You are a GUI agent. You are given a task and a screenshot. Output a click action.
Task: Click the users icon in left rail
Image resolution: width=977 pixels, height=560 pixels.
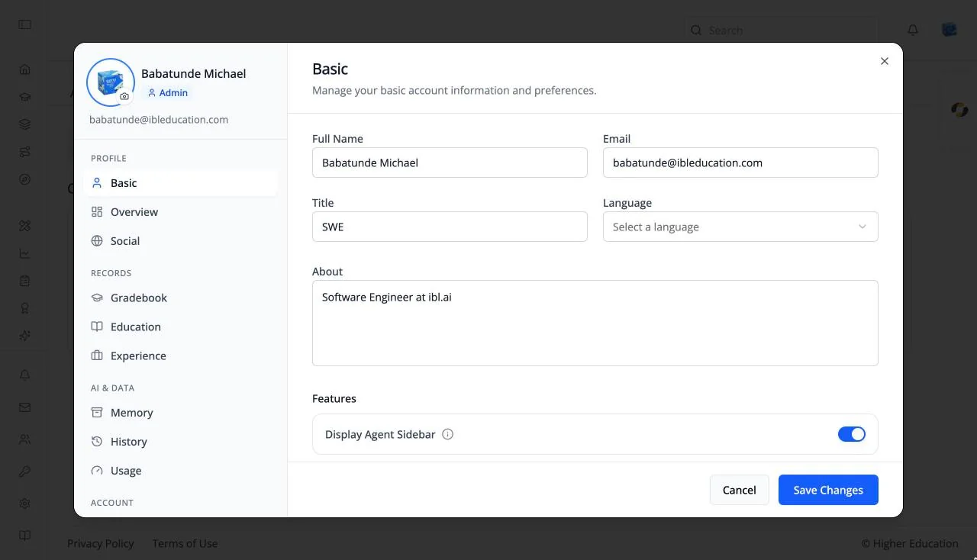[25, 439]
